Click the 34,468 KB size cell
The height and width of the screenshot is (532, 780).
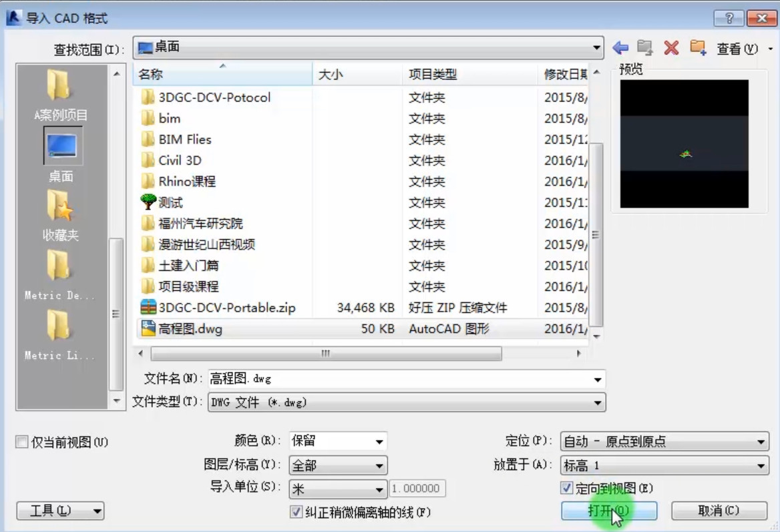(366, 308)
